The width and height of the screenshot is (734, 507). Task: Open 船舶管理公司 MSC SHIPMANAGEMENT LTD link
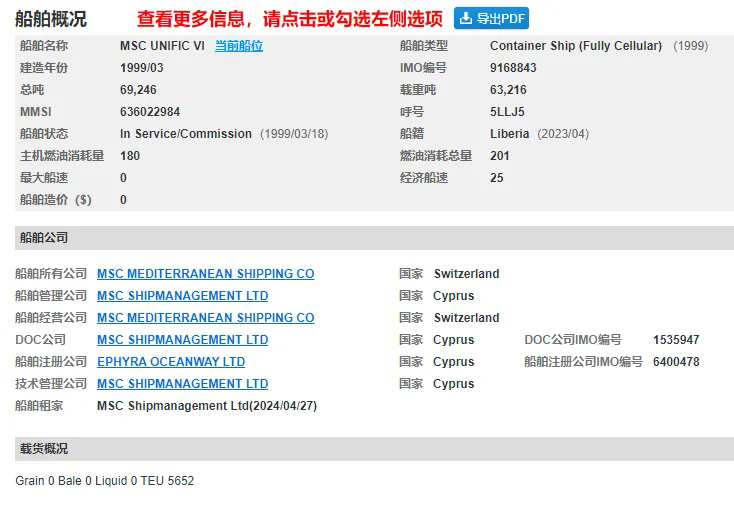point(183,296)
